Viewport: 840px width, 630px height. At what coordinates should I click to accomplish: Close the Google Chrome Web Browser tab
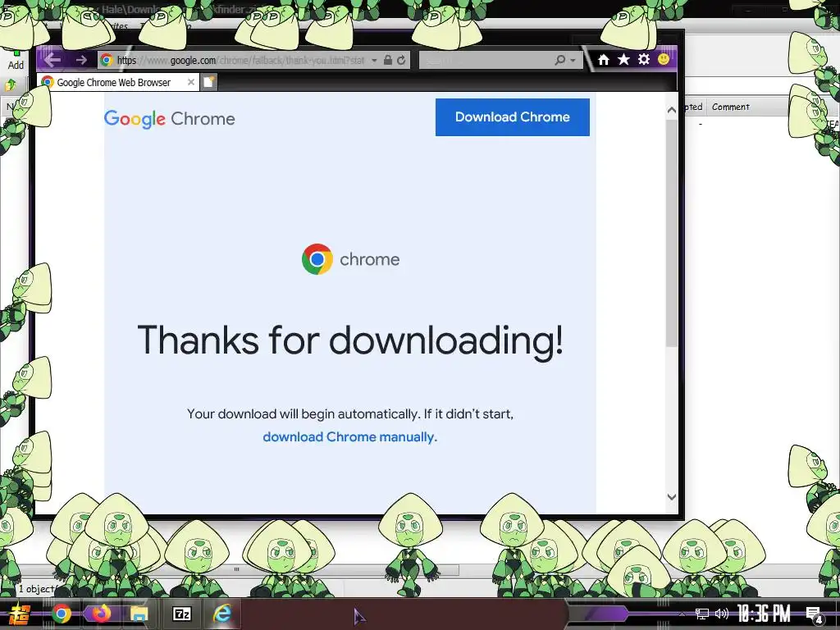click(190, 82)
